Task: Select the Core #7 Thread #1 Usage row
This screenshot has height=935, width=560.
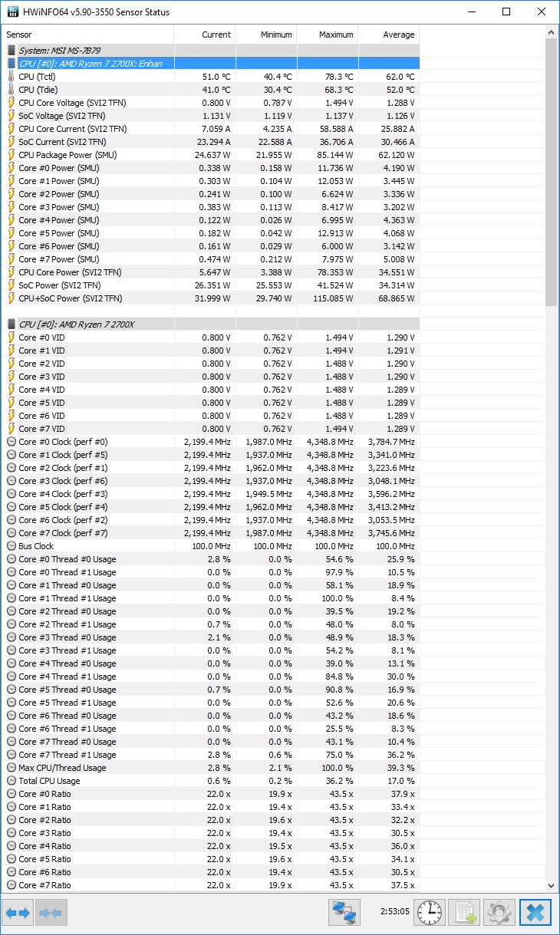Action: click(x=211, y=755)
